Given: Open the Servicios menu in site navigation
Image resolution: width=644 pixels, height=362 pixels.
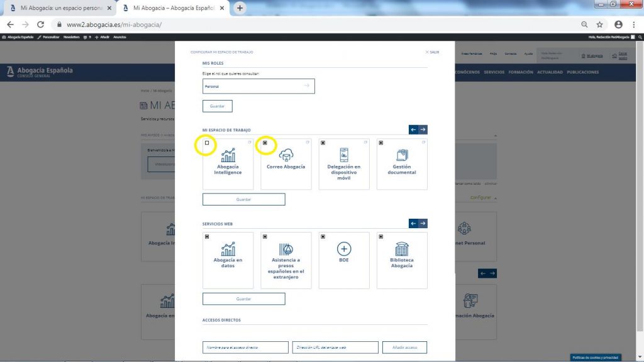Looking at the screenshot, I should pos(494,72).
